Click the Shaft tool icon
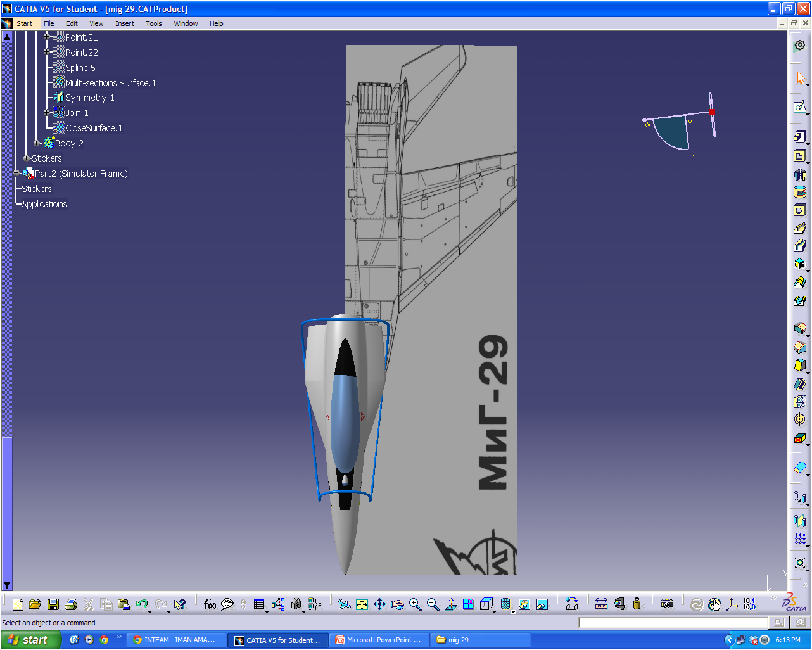This screenshot has height=650, width=812. tap(800, 174)
